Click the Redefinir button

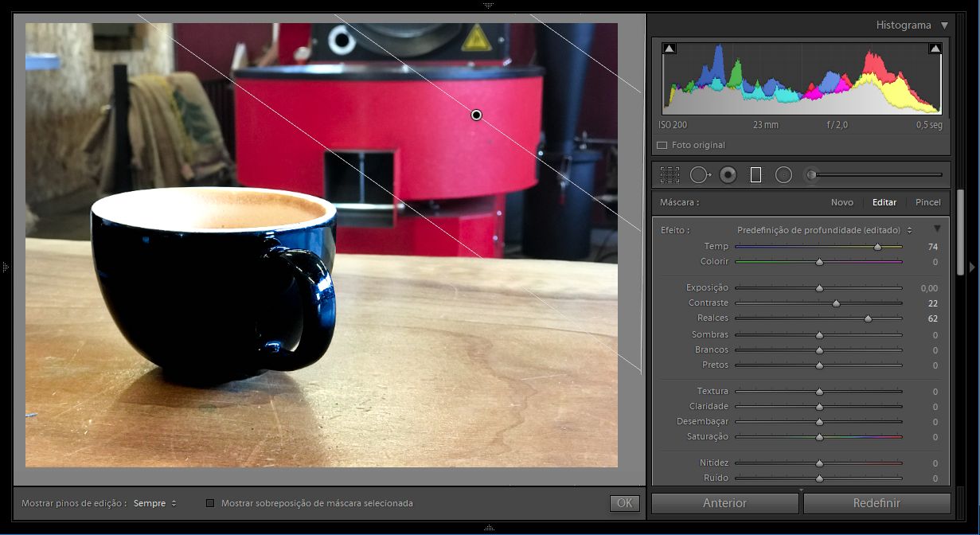click(x=877, y=503)
